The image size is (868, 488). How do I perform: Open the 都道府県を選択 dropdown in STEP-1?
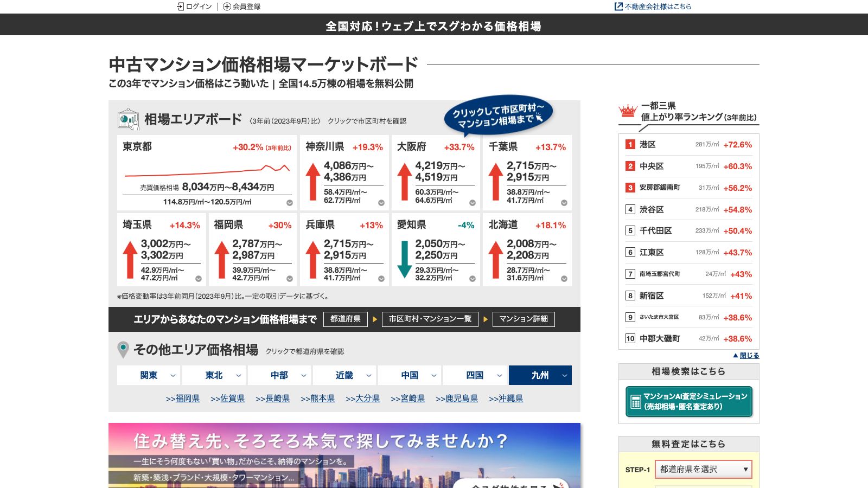pos(704,469)
